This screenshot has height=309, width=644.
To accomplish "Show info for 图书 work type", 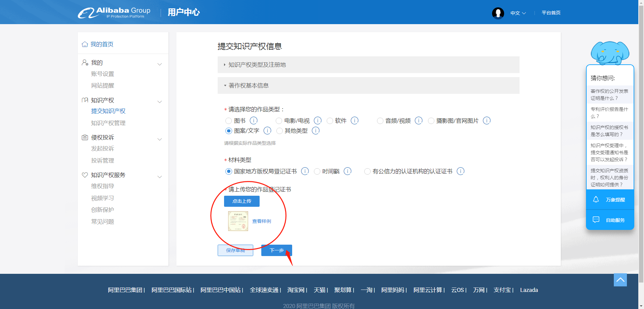I will tap(254, 120).
